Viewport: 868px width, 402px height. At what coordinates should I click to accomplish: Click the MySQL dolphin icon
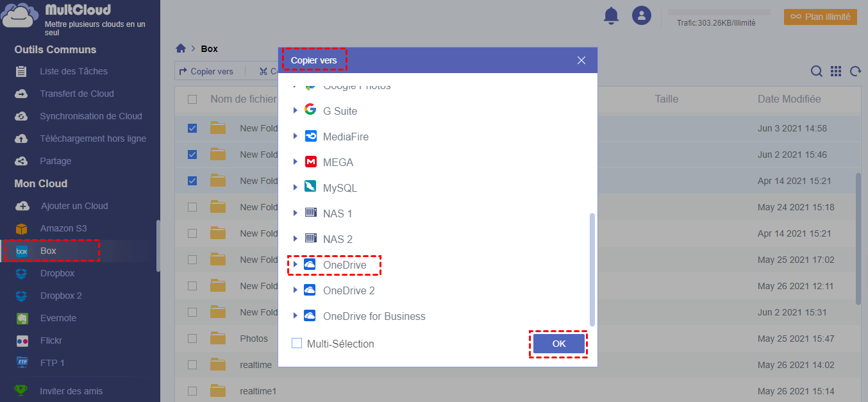tap(310, 188)
